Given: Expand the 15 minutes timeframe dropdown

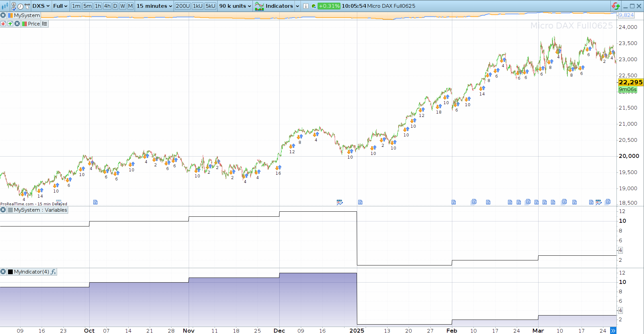Looking at the screenshot, I should (154, 6).
